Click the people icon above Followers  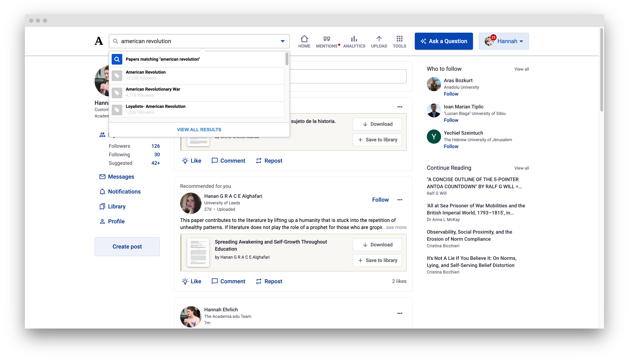(x=102, y=135)
